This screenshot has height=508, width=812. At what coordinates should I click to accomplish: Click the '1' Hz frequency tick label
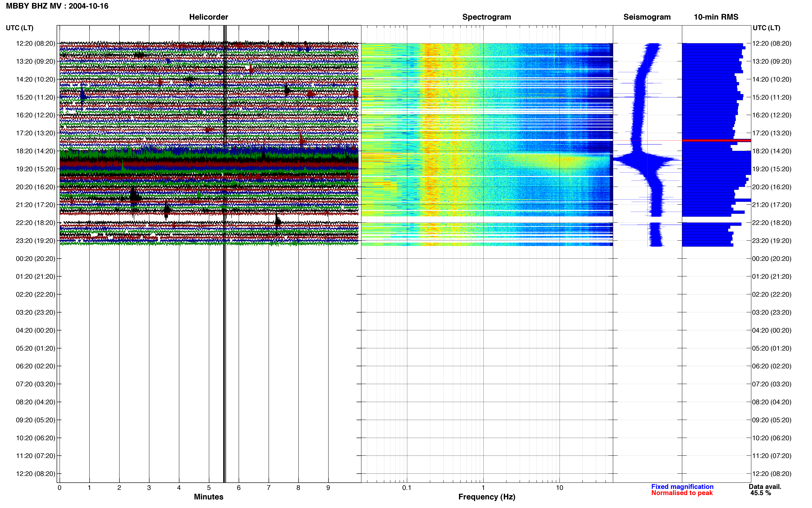coord(483,487)
